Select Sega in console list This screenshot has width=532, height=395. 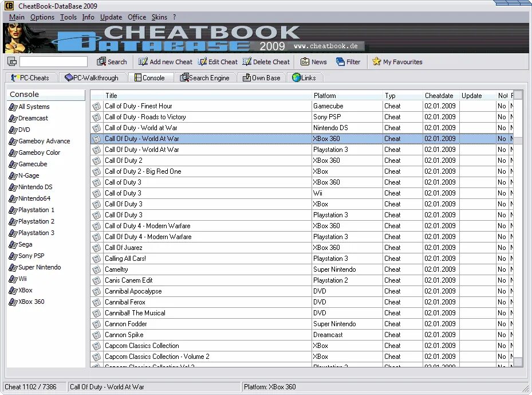tap(21, 244)
